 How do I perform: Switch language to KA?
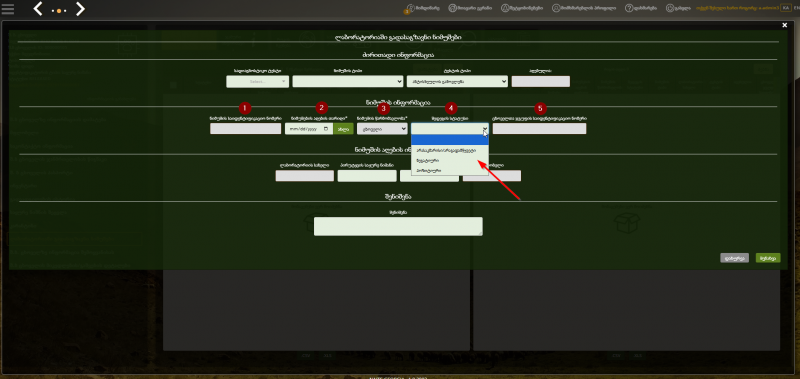(x=785, y=8)
